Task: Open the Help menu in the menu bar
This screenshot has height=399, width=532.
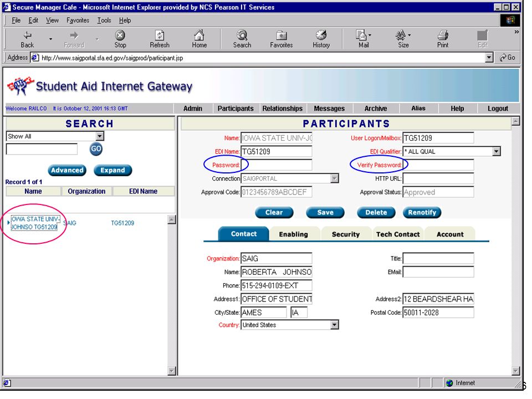Action: coord(125,21)
